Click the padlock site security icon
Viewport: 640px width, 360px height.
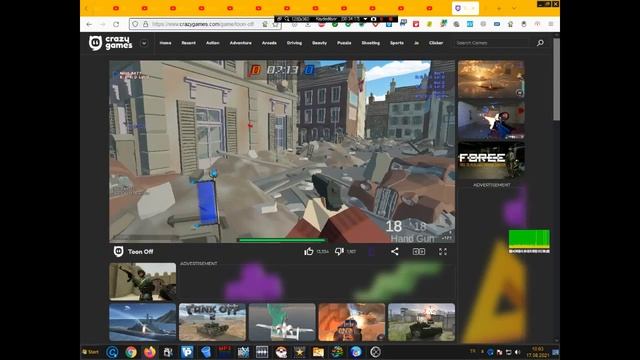[145, 24]
